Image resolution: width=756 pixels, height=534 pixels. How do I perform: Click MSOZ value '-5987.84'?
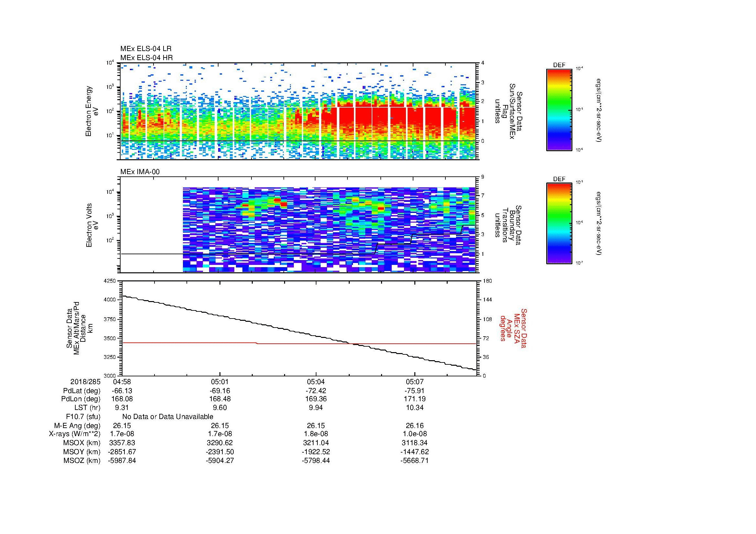122,461
